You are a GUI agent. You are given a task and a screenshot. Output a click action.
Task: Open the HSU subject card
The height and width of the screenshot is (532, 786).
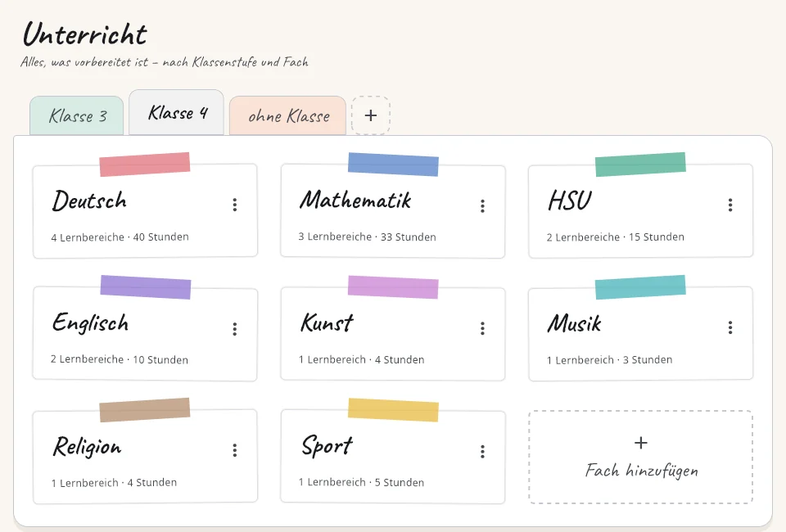pyautogui.click(x=640, y=211)
